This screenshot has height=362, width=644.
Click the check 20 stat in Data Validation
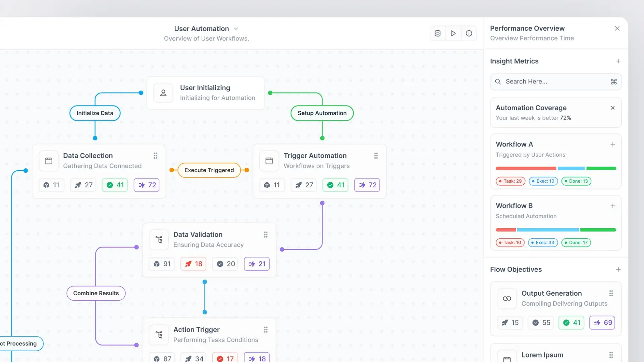(x=225, y=264)
